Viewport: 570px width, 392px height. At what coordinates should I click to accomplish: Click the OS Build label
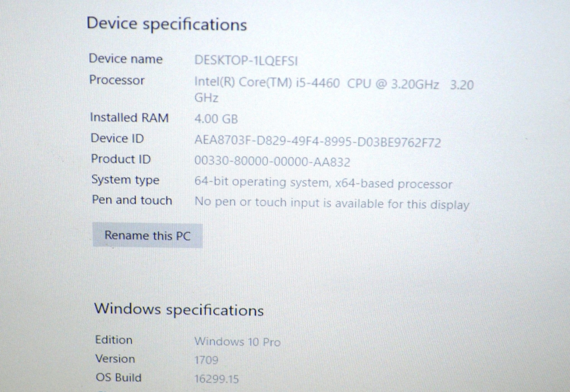click(119, 378)
